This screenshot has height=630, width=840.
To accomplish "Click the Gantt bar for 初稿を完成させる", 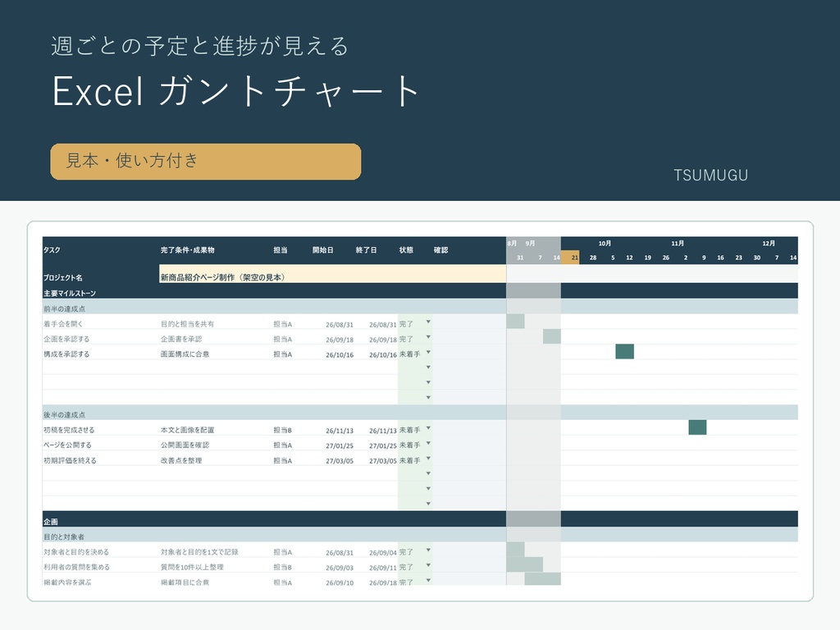I will coord(697,427).
